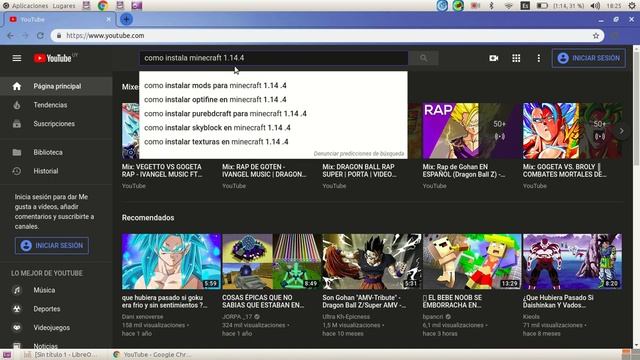Click the Deportes icon in sidebar
The height and width of the screenshot is (360, 640).
(17, 309)
